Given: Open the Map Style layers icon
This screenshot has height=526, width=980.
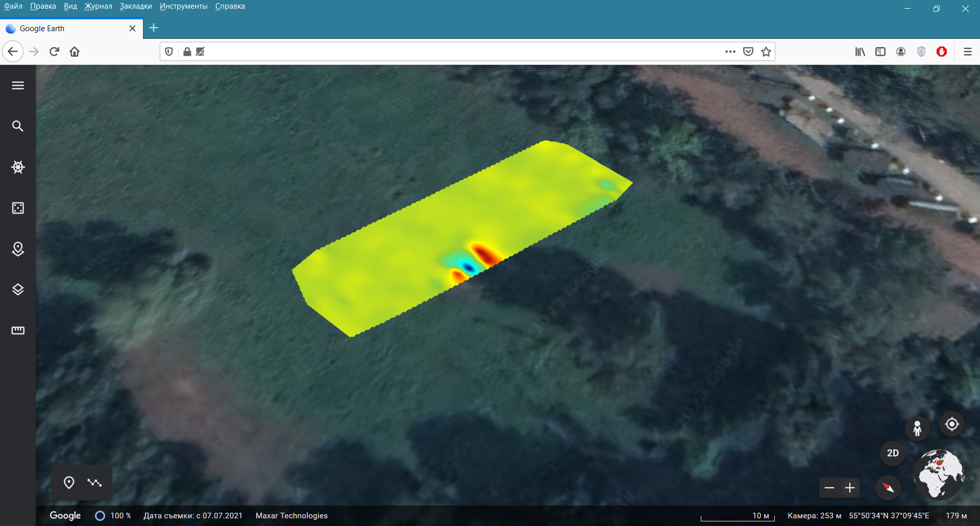Looking at the screenshot, I should coord(18,290).
